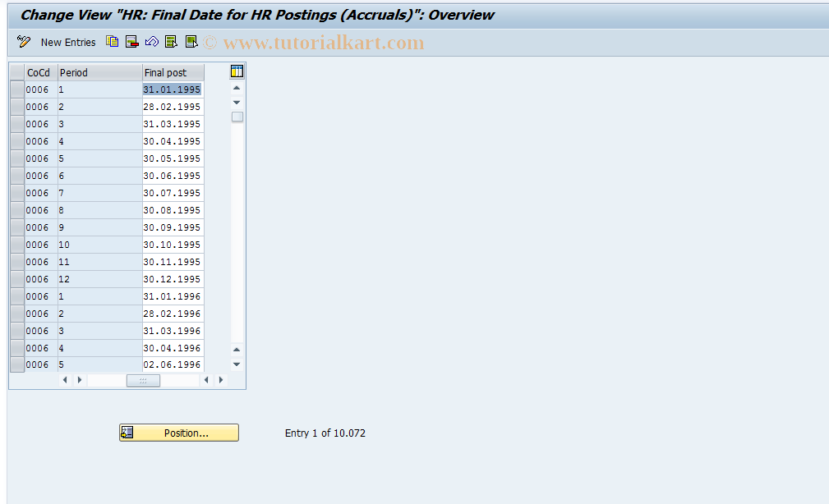Click bottom scroll down arrow of table
Viewport: 829px width, 504px height.
coord(237,364)
